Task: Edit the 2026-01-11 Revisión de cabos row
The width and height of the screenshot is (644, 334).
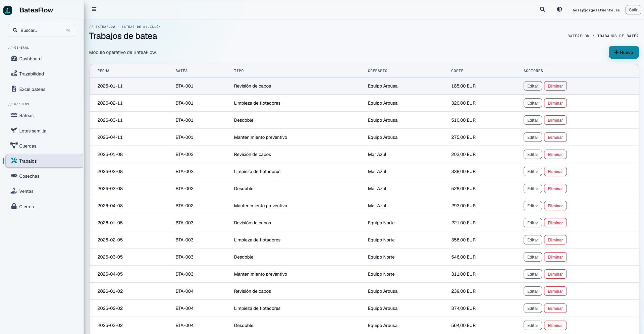Action: (532, 86)
